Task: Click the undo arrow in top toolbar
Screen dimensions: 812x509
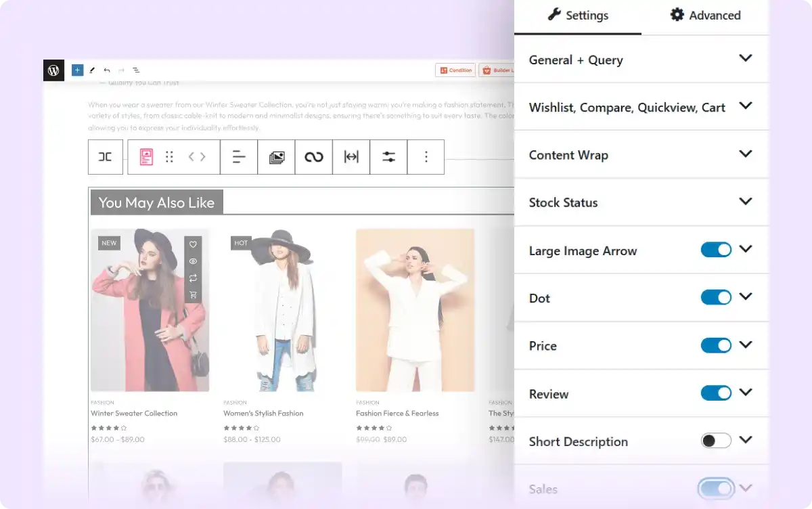Action: 107,70
